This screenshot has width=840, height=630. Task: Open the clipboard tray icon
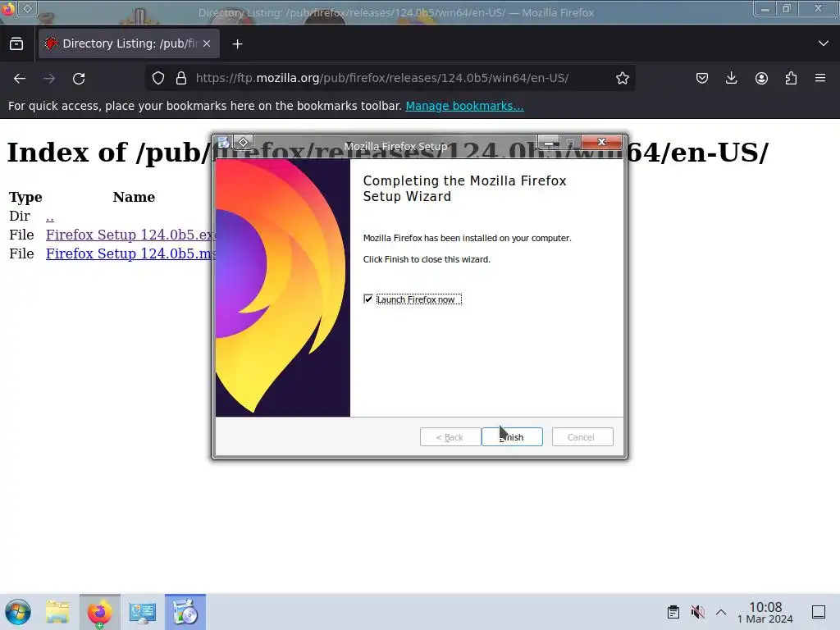tap(673, 612)
